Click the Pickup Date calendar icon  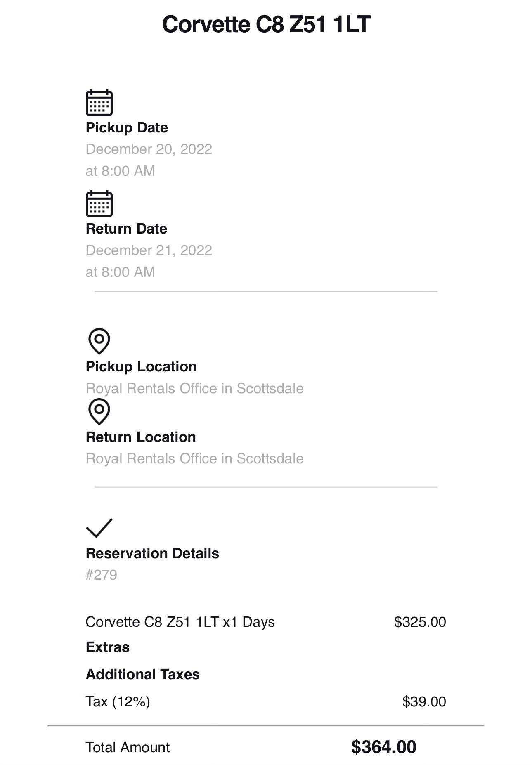pos(99,102)
